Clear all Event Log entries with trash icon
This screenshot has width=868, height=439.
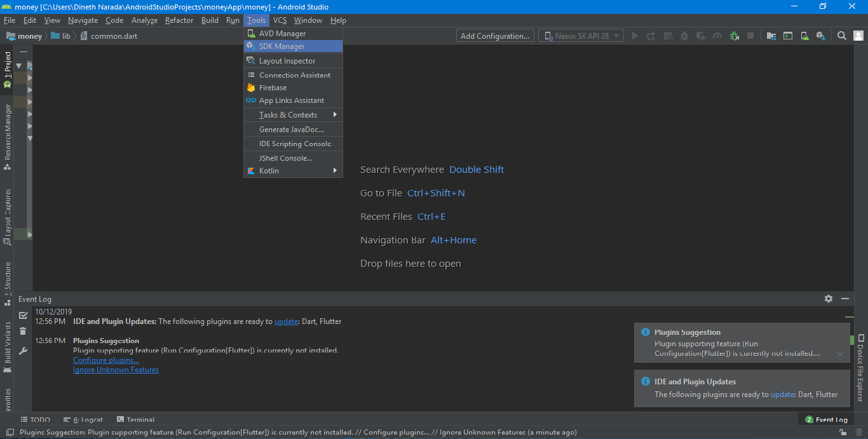coord(24,331)
